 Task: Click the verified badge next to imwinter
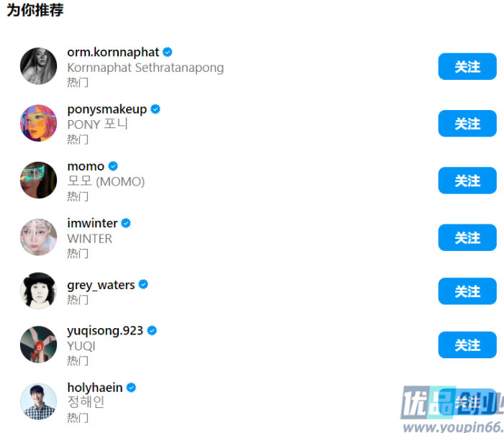(x=126, y=223)
